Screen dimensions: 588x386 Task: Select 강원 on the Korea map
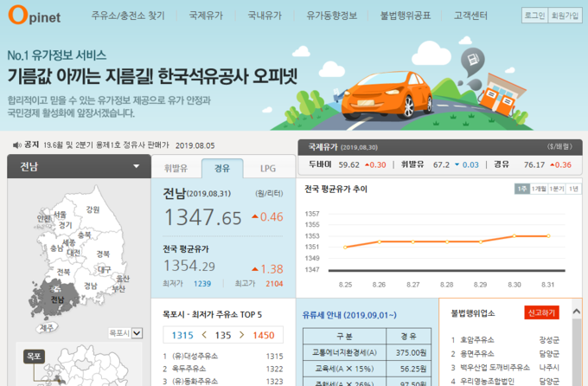93,209
